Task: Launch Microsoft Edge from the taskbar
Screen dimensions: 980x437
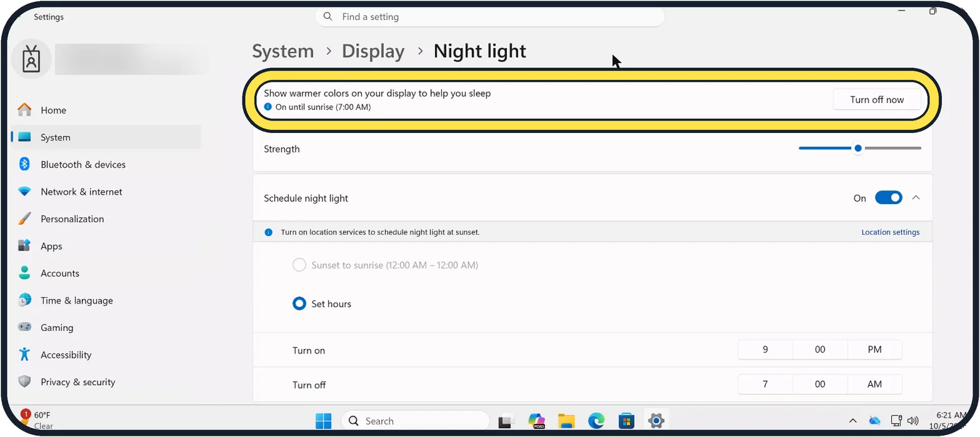Action: [x=596, y=421]
